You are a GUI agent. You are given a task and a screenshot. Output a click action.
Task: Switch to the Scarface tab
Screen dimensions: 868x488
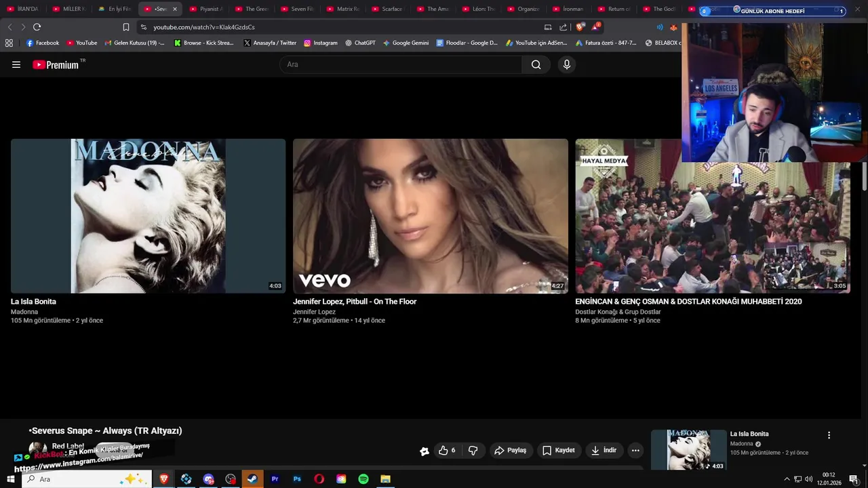[388, 9]
